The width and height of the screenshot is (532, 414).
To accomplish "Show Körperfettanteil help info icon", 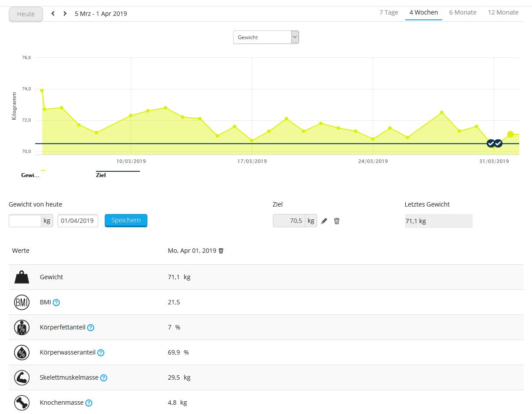I will click(x=91, y=328).
